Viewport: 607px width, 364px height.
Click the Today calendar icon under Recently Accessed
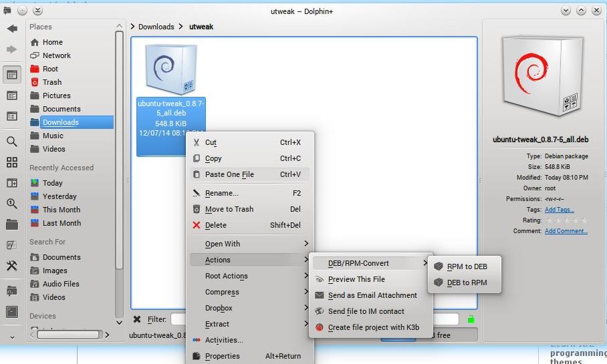click(35, 182)
